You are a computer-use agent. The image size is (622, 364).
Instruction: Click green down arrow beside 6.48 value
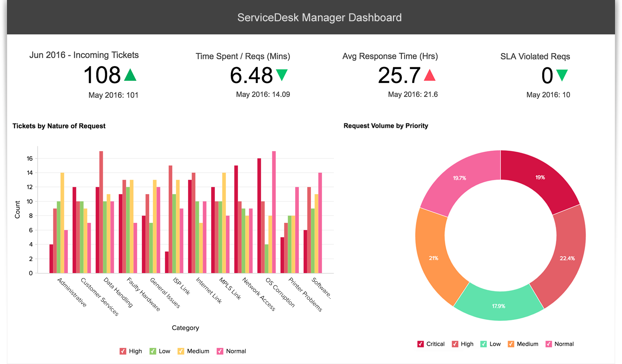click(x=282, y=75)
